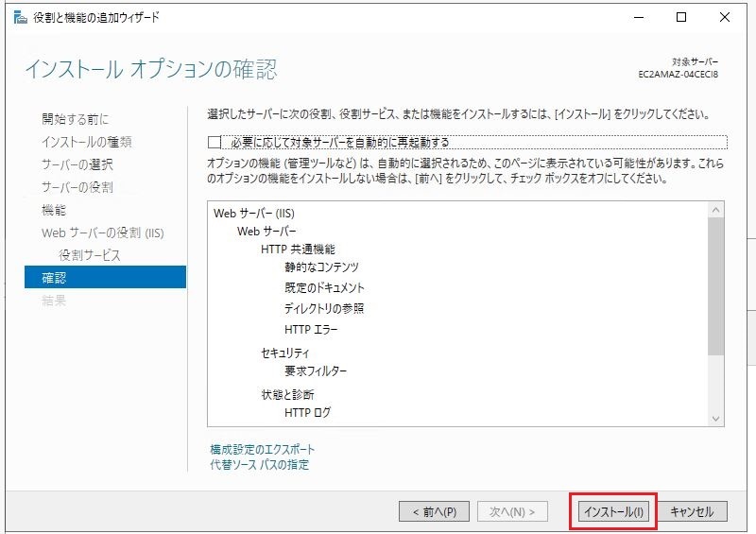756x534 pixels.
Task: Select the highlighted 確認 step
Action: click(105, 277)
